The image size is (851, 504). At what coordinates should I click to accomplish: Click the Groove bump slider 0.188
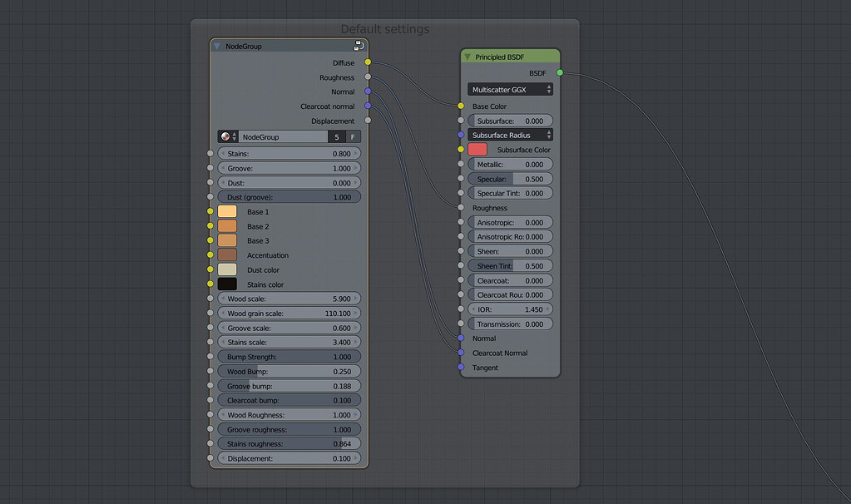tap(289, 386)
